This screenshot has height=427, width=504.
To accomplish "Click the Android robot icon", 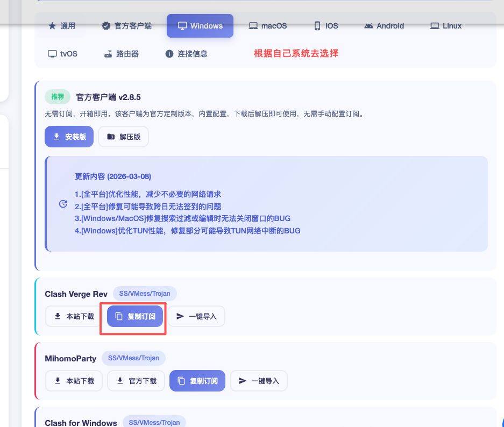I will coord(368,26).
